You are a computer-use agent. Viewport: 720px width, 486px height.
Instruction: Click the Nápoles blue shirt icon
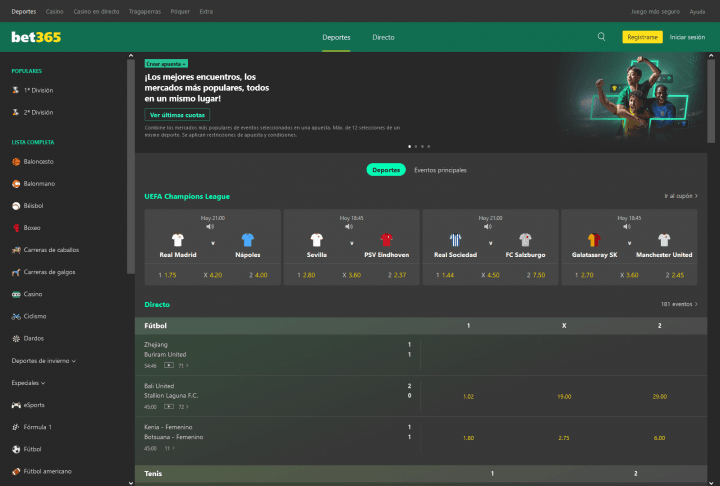(248, 240)
